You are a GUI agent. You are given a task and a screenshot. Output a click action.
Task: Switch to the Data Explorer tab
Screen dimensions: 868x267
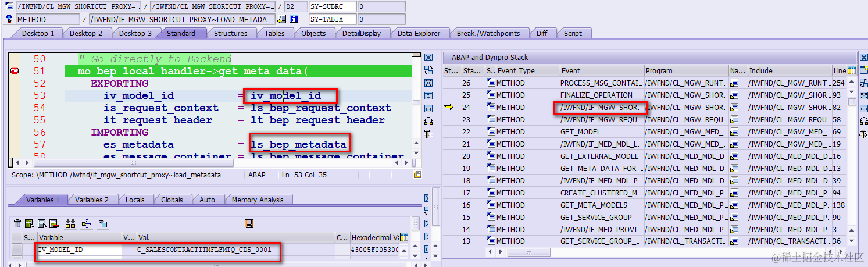(x=419, y=33)
